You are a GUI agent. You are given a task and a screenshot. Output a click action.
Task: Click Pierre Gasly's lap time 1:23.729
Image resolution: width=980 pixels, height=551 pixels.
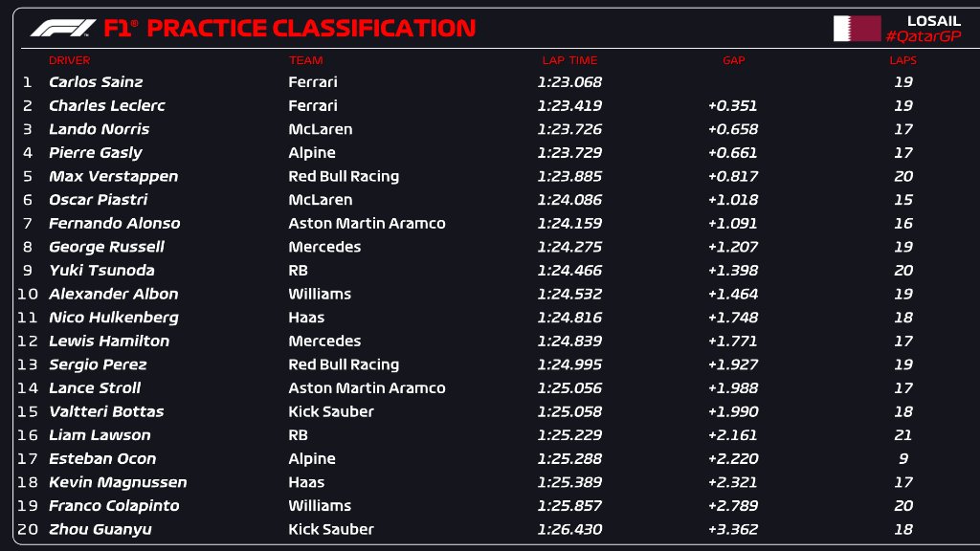(x=569, y=153)
